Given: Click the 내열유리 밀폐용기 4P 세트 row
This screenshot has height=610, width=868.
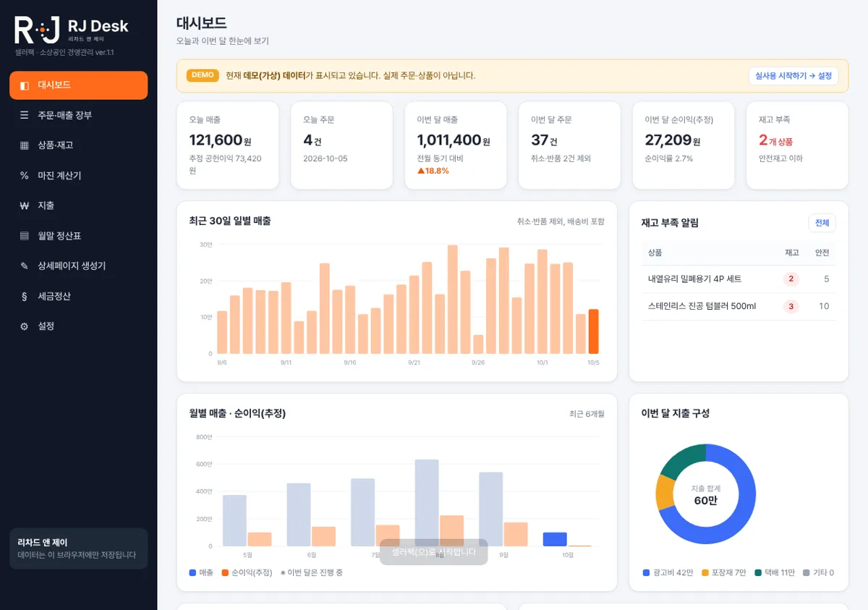Looking at the screenshot, I should [x=739, y=279].
